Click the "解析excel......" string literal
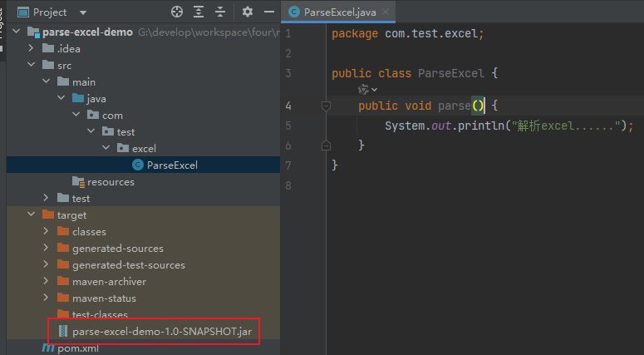 click(x=565, y=126)
